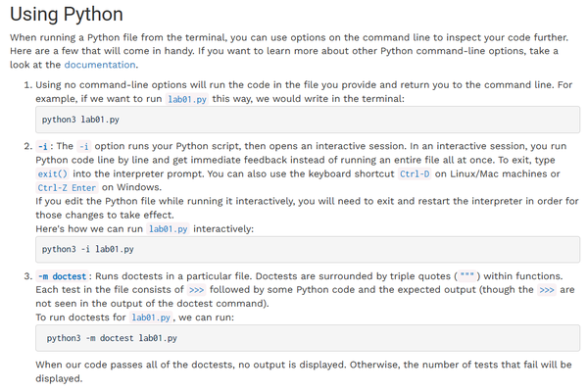Open the documentation link
This screenshot has width=588, height=392.
tap(101, 65)
